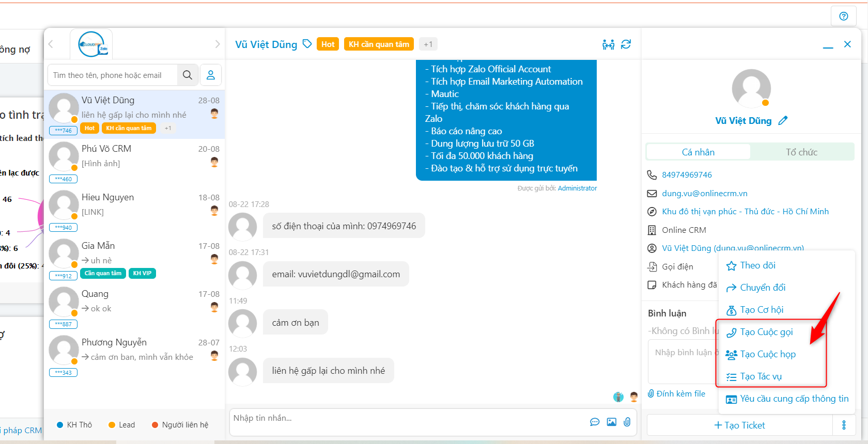Viewport: 868px width, 444px height.
Task: Click the tag icon next to Vũ Việt Dũng
Action: 307,44
